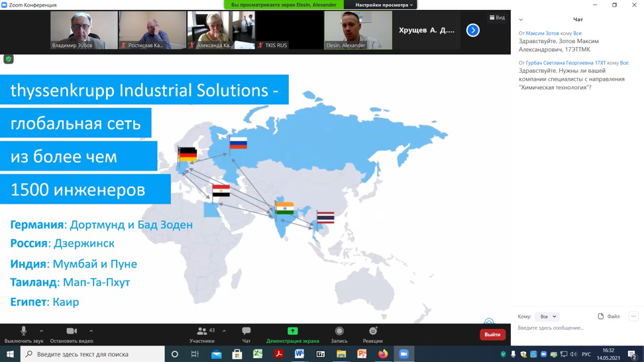Toggle the Чат chat panel
644x362 pixels.
coord(246,334)
